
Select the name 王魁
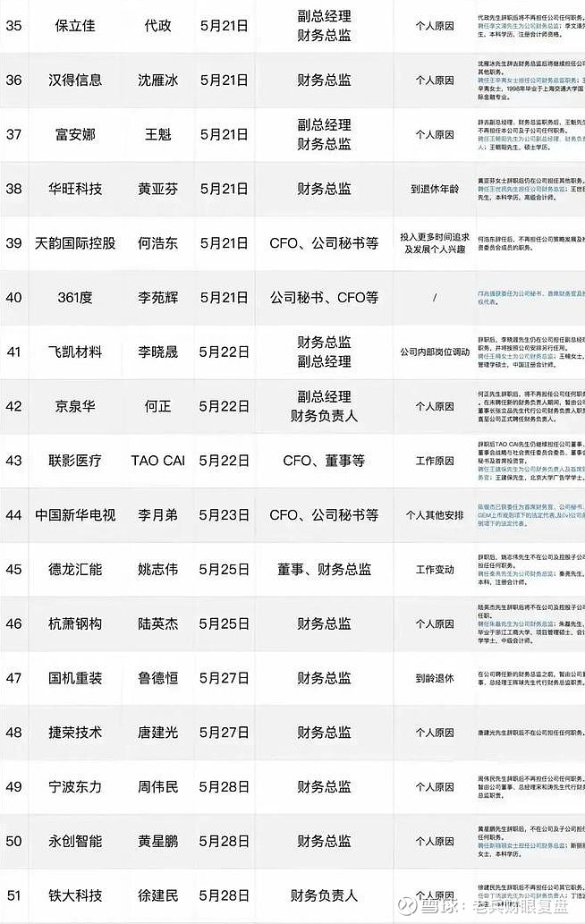point(158,134)
